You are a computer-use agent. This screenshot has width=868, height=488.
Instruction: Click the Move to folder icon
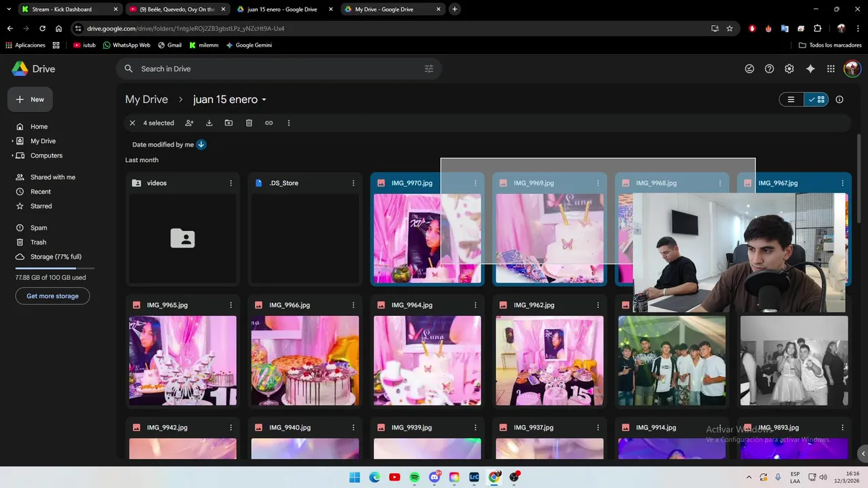point(229,123)
